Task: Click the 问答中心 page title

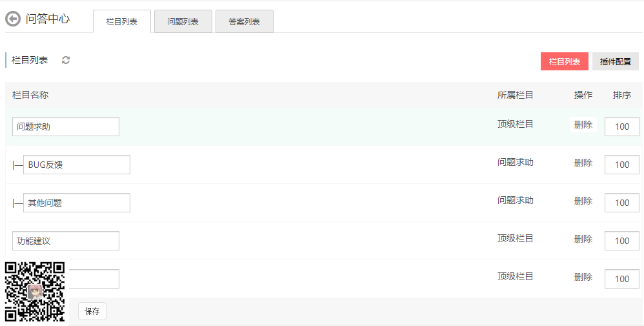Action: (48, 19)
